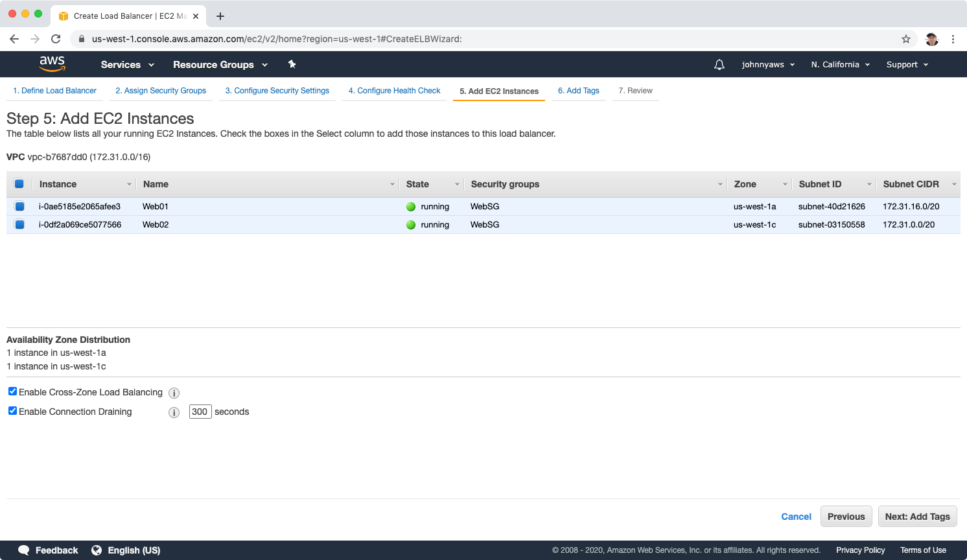Click info icon beside Connection Draining
The image size is (967, 560).
point(174,412)
